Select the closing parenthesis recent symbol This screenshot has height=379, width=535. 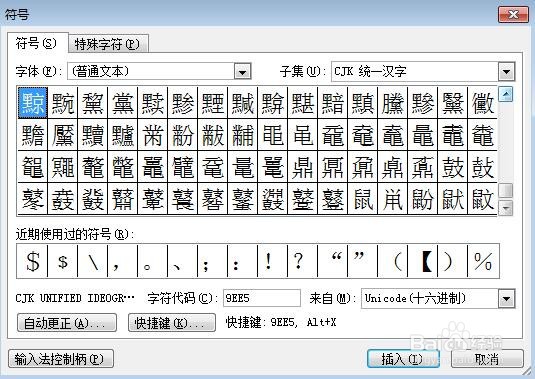453,261
